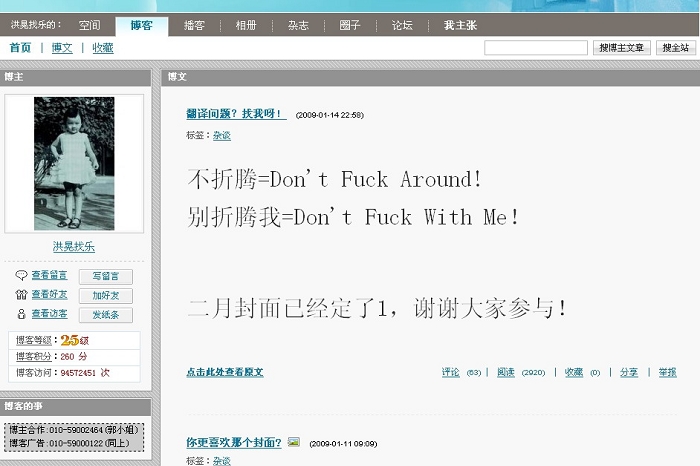The width and height of the screenshot is (700, 466).
Task: Open the 评论 comments link
Action: [451, 372]
